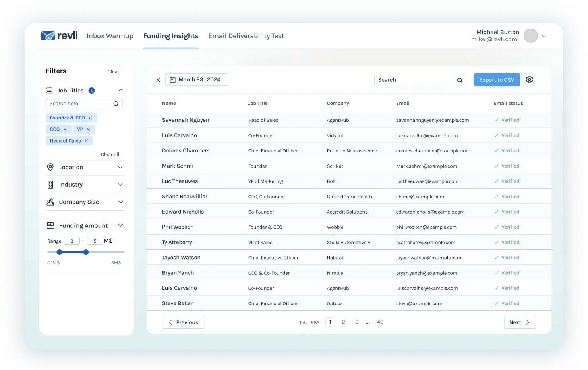Go to page 2
Viewport: 588px width, 370px height.
(343, 322)
